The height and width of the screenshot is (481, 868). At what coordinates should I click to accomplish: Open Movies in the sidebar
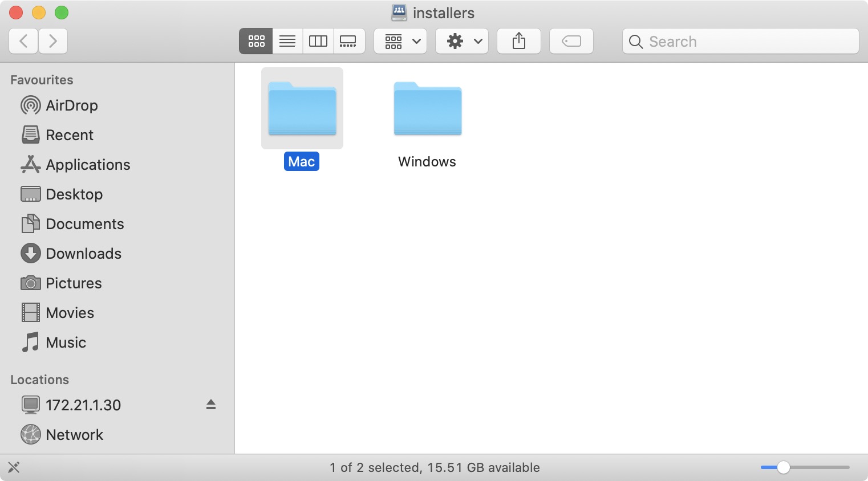(117, 313)
